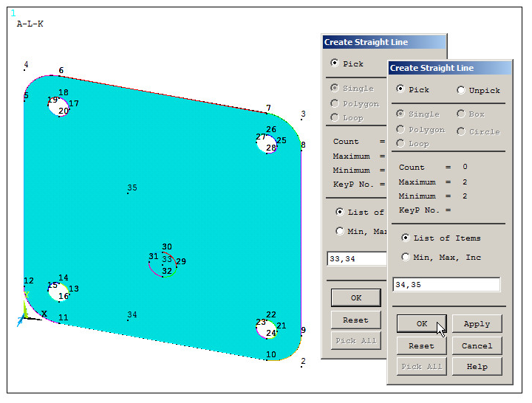Select the Polygon option in front dialog
Screen dimensions: 532x403
[x=400, y=129]
